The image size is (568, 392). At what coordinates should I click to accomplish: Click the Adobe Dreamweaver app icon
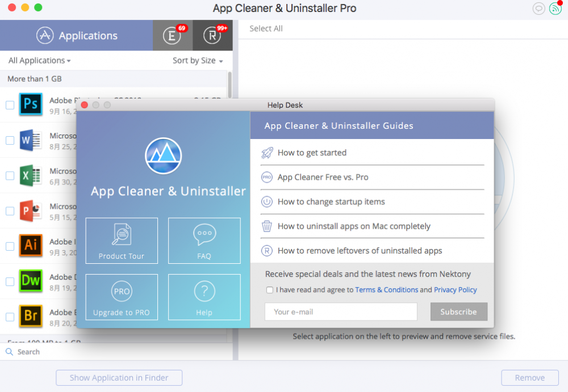point(31,281)
